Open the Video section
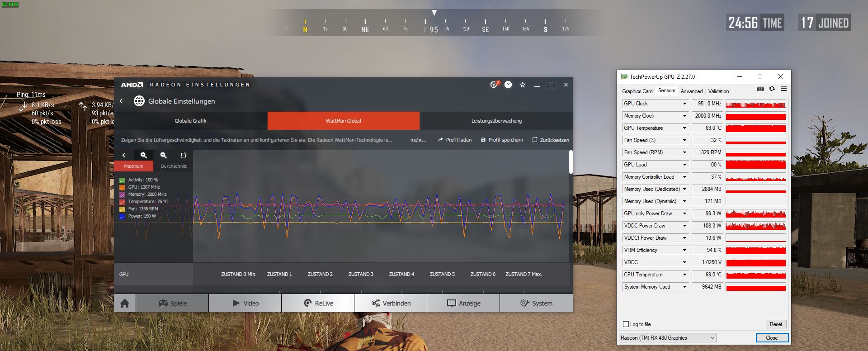868x351 pixels. 245,303
